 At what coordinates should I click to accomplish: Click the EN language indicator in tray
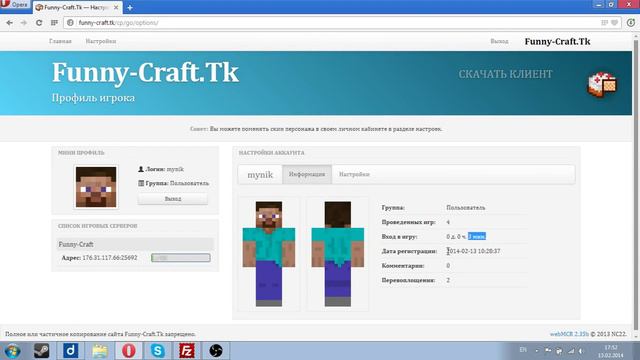pyautogui.click(x=523, y=350)
